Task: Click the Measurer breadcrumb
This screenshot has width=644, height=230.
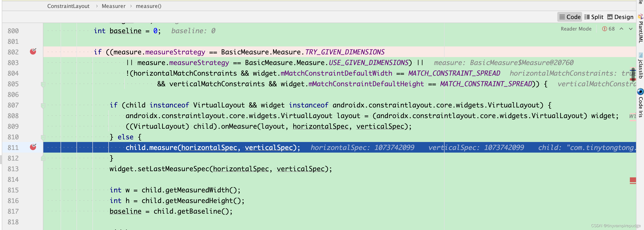Action: click(113, 6)
